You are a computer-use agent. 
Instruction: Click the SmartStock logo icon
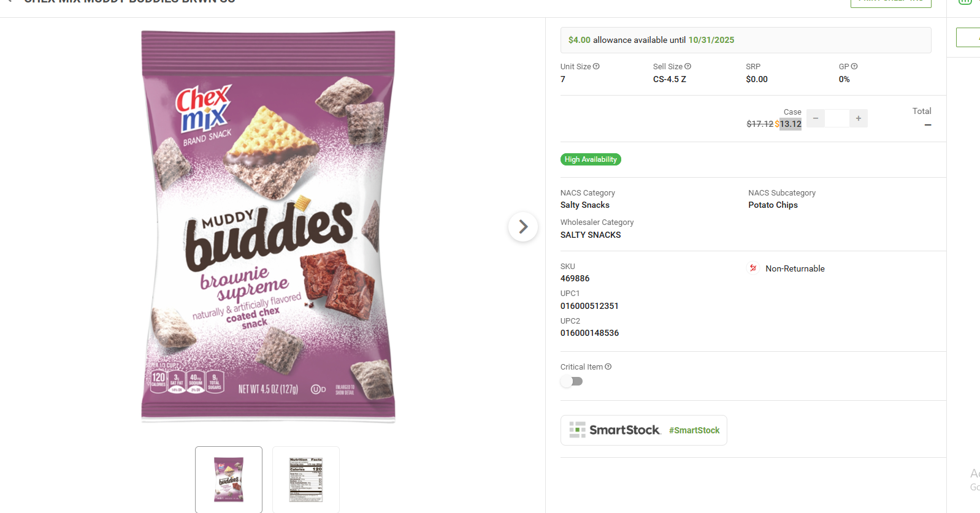pos(577,430)
